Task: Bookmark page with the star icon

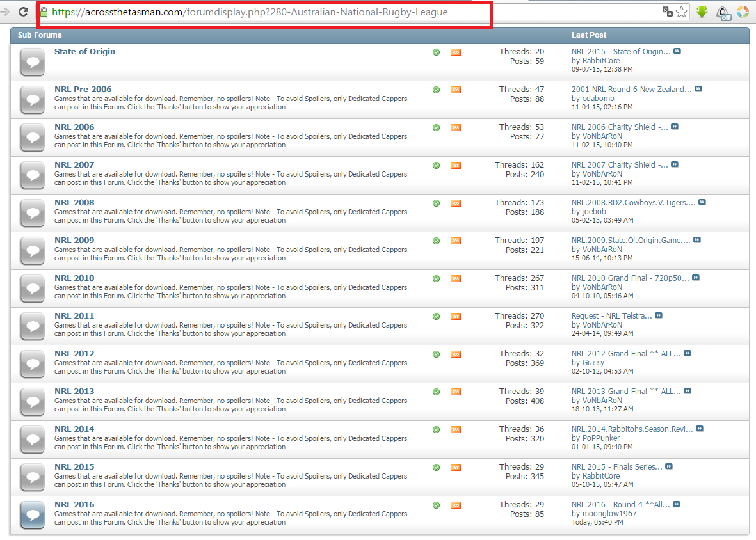Action: pos(681,12)
